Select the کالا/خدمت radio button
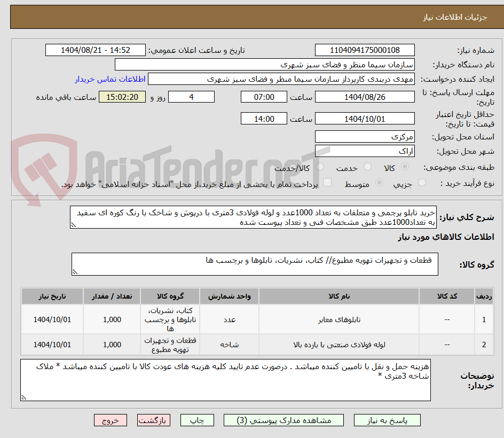Image resolution: width=504 pixels, height=438 pixels. click(319, 166)
